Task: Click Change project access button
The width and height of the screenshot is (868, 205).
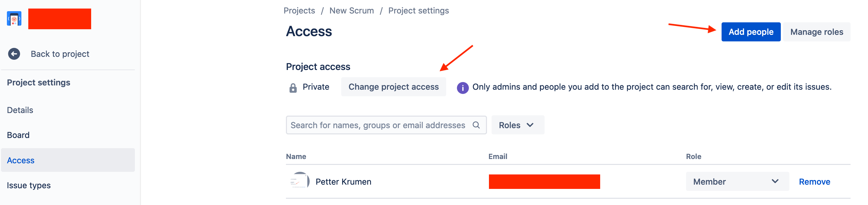Action: [x=393, y=87]
